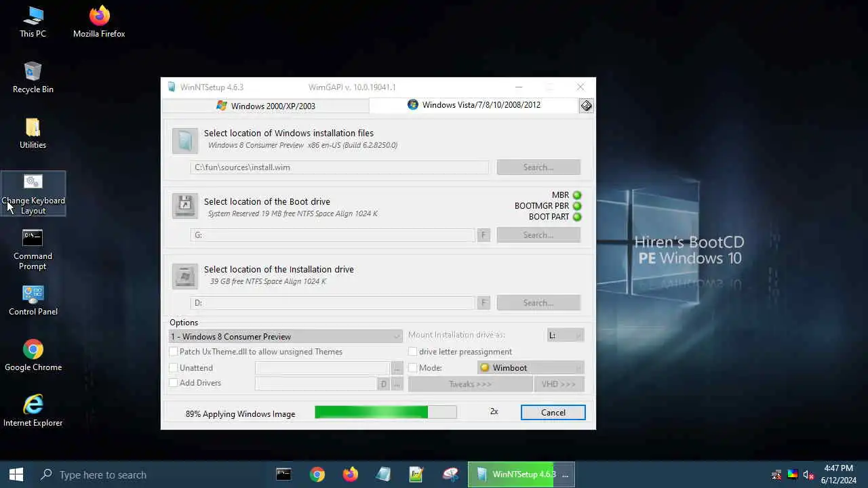Image resolution: width=868 pixels, height=488 pixels.
Task: Click the F format button for Installation drive
Action: [484, 303]
